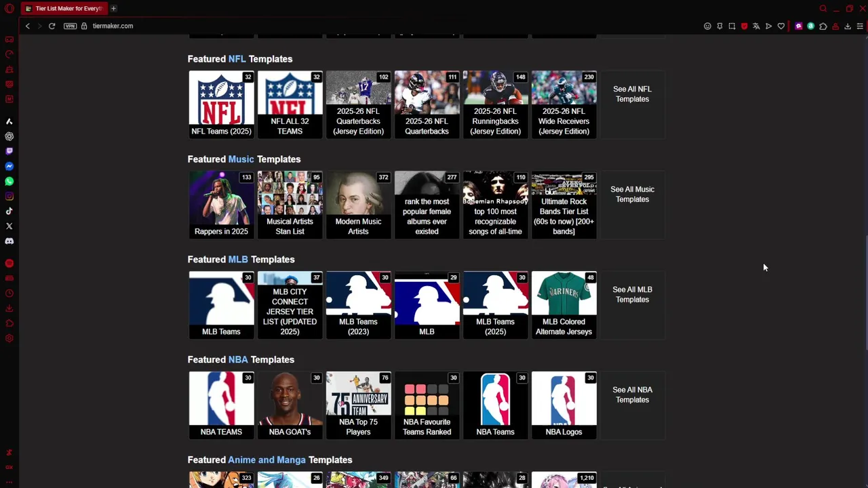Click the pinboard pin icon
Image resolution: width=868 pixels, height=488 pixels.
click(719, 26)
